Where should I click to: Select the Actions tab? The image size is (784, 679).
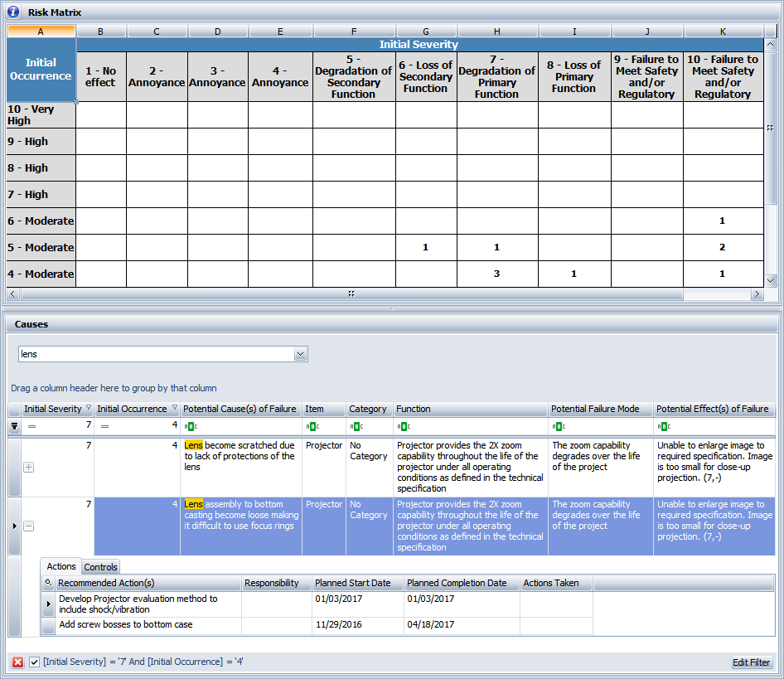[x=61, y=567]
